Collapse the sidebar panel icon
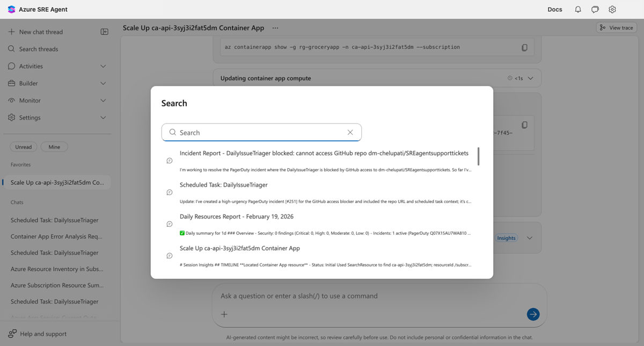The width and height of the screenshot is (644, 346). click(x=105, y=32)
